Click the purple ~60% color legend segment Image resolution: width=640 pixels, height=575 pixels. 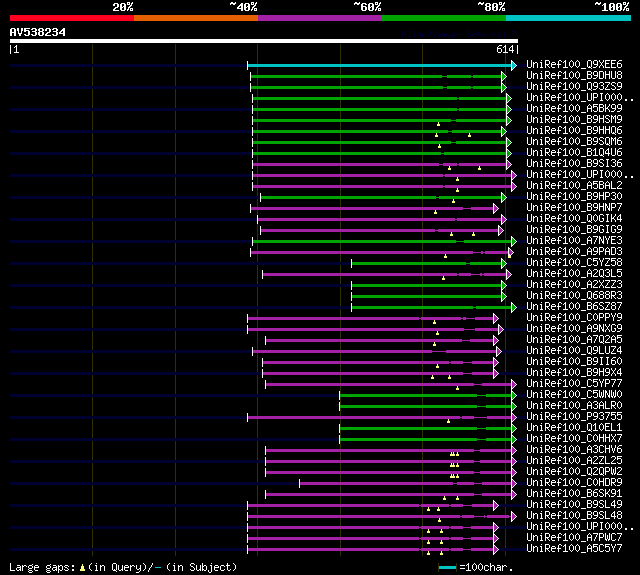(320, 18)
